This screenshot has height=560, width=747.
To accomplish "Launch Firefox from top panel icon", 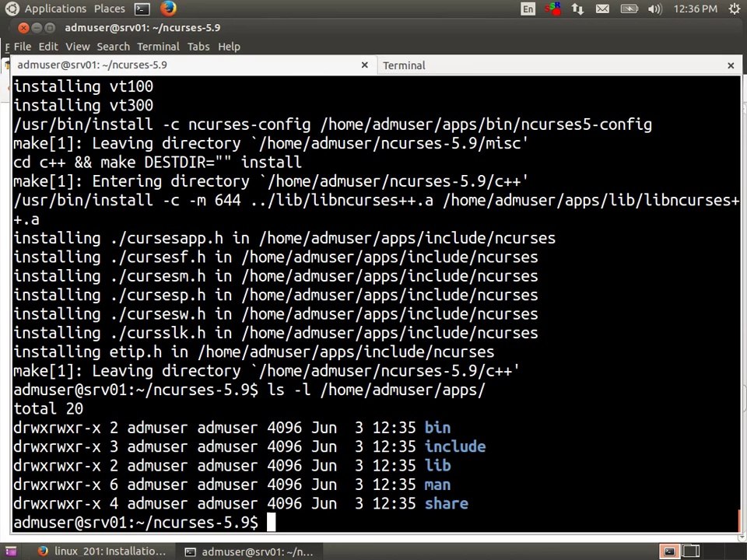I will (x=168, y=9).
